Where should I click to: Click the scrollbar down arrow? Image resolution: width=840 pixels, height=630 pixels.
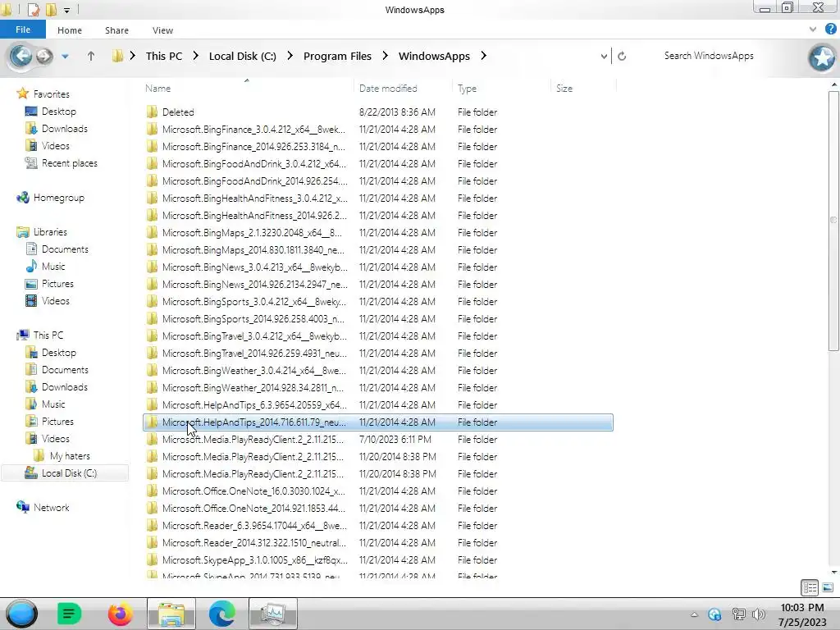click(x=833, y=572)
